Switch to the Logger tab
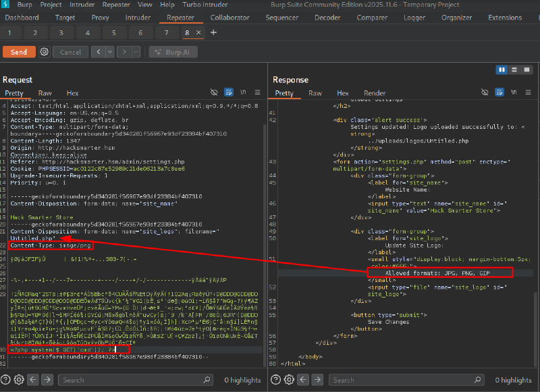Screen dimensions: 540x392 pos(414,18)
